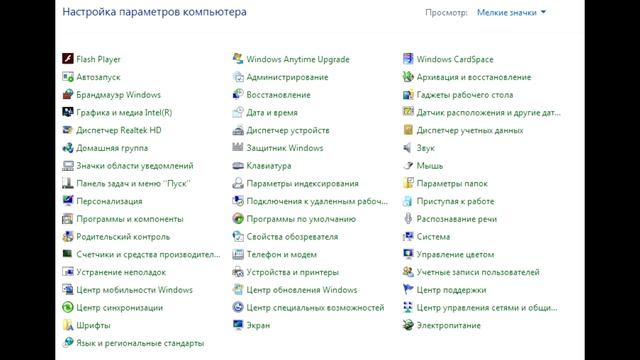Viewport: 640px width, 360px height.
Task: Click the Родительский контроль icon
Action: coord(68,236)
